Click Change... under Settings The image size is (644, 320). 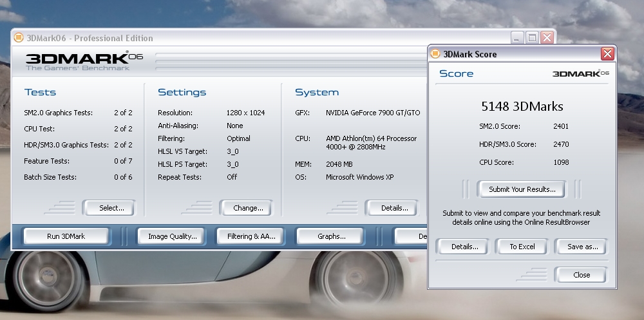click(246, 208)
